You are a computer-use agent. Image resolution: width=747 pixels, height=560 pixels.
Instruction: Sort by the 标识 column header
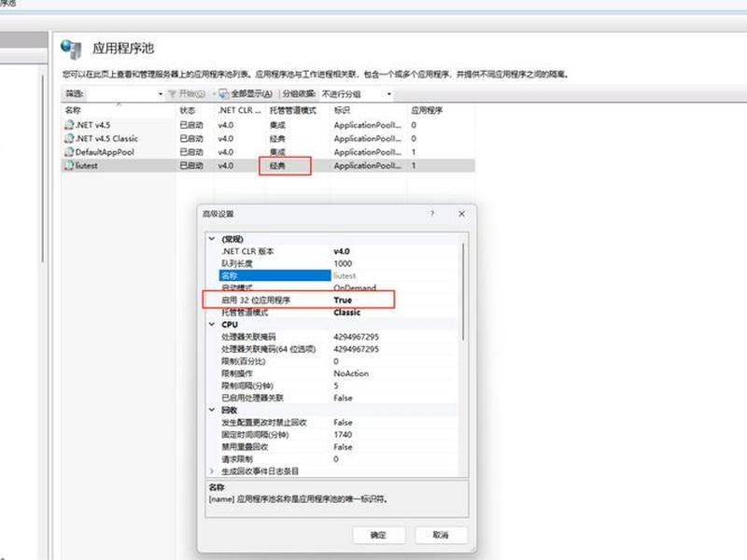[x=342, y=110]
